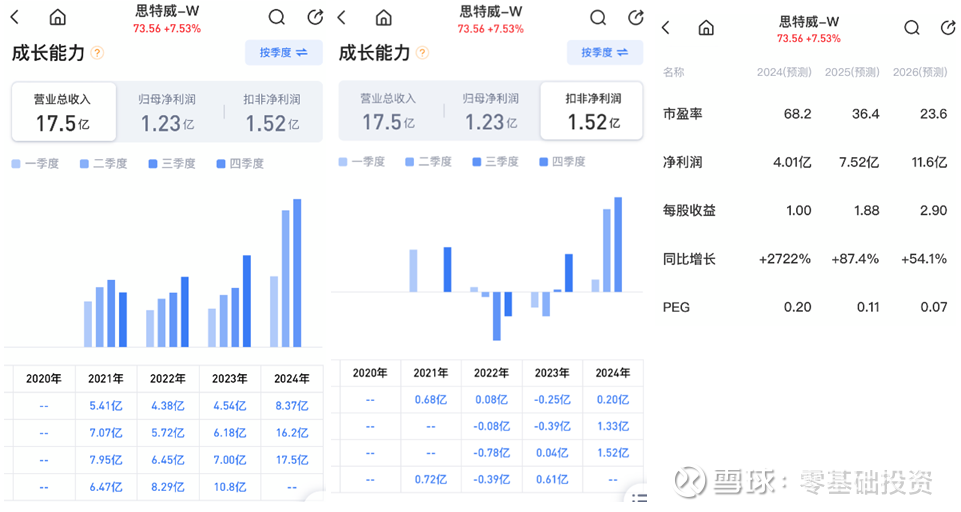This screenshot has height=512, width=961.
Task: Tap share icon in the left panel
Action: (x=315, y=17)
